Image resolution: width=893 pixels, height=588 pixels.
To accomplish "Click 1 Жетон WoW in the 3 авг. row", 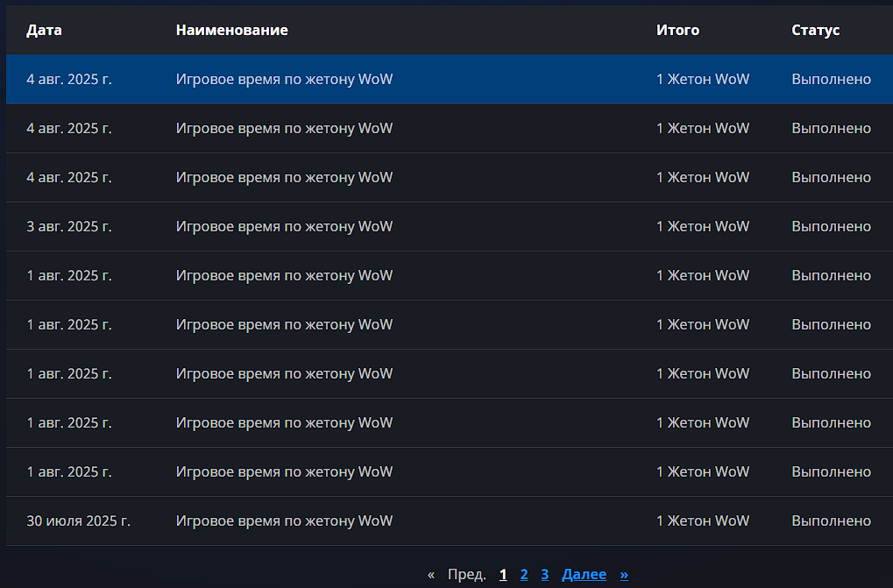I will pos(702,227).
